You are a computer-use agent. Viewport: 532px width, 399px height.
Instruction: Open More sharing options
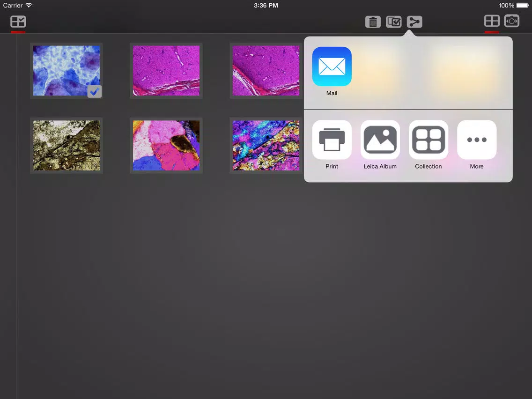(477, 140)
